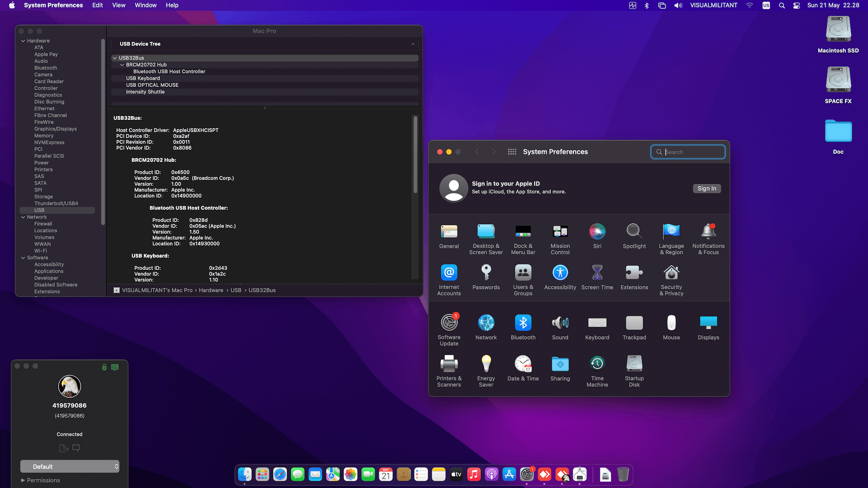Screen dimensions: 868x488
Task: Click file transfer icon in remote session window
Action: [64, 448]
